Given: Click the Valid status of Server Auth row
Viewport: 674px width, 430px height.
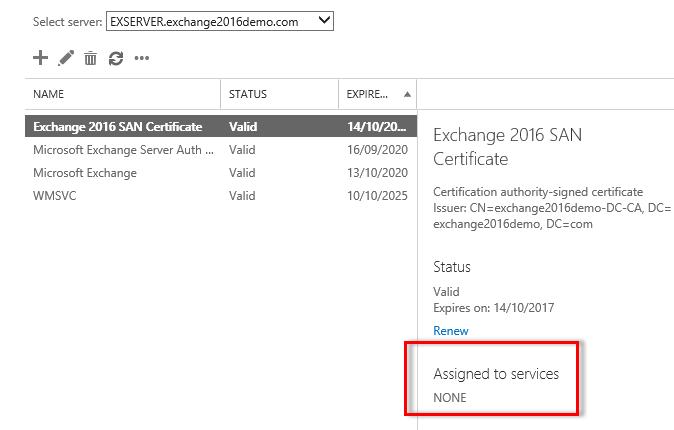Looking at the screenshot, I should [x=242, y=150].
